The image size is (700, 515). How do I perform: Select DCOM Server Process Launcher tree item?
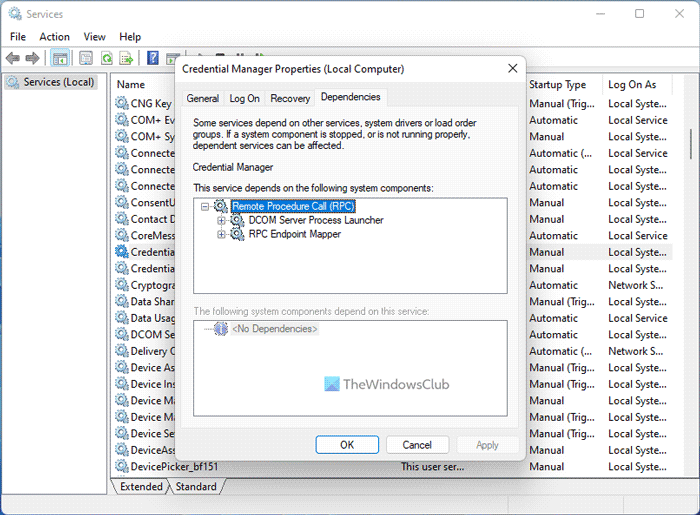316,220
